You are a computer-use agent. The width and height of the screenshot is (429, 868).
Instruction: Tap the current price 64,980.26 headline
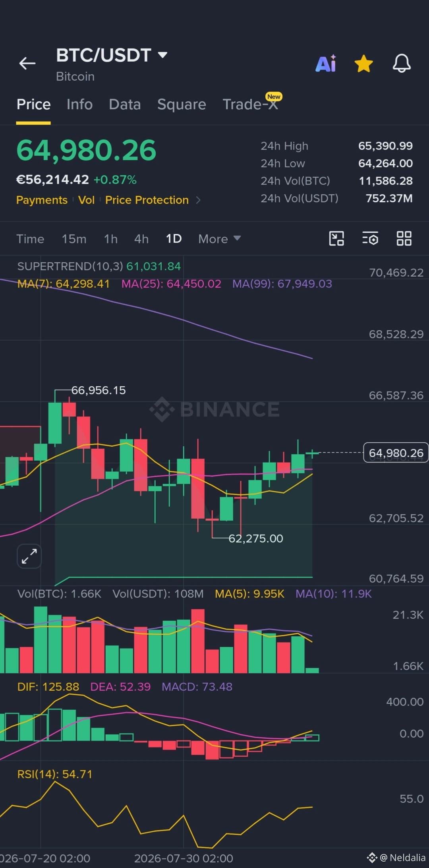click(86, 150)
